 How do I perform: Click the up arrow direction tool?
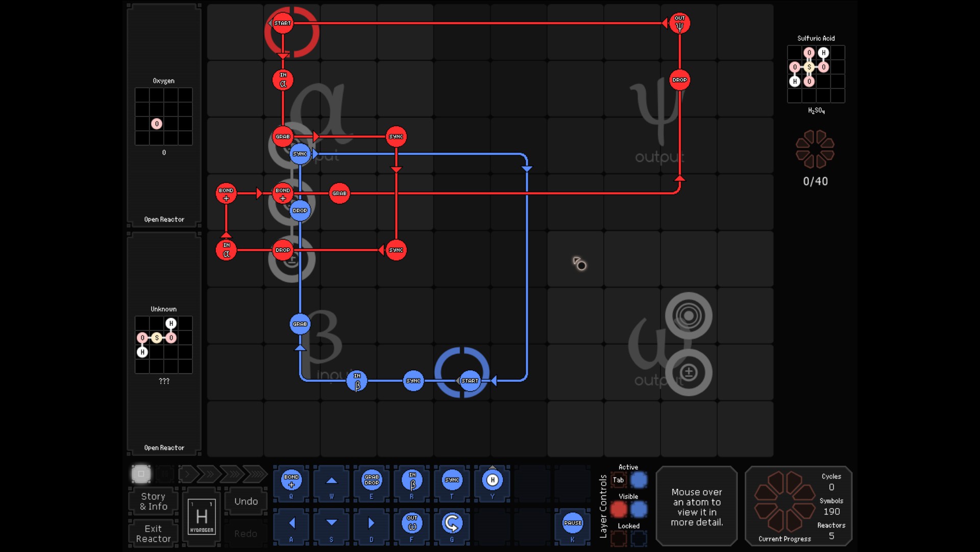pos(331,481)
